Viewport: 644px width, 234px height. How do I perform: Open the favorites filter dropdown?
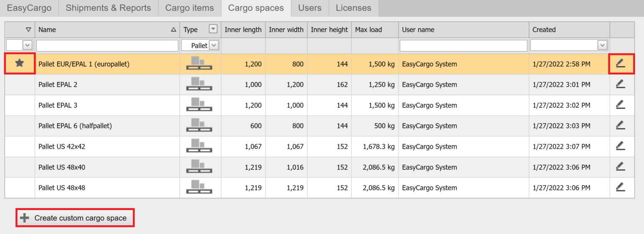click(x=27, y=45)
